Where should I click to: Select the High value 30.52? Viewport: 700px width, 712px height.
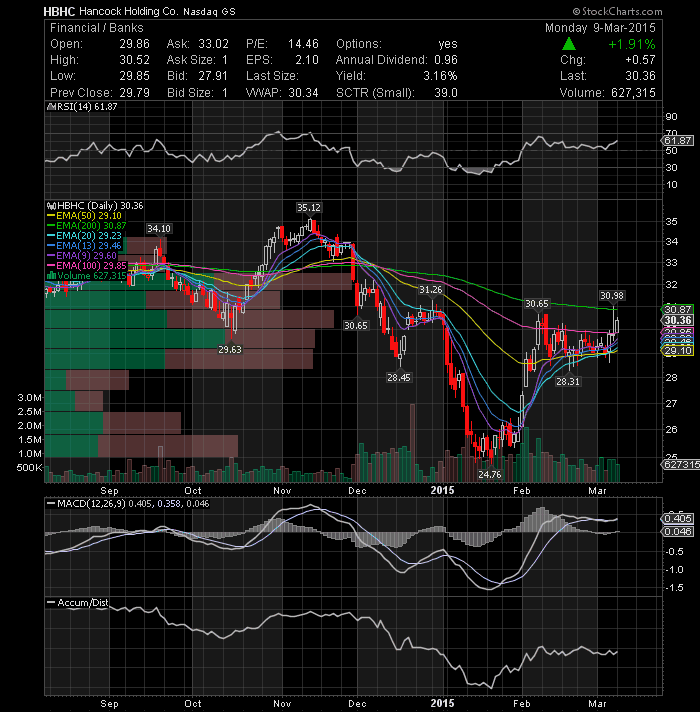134,60
